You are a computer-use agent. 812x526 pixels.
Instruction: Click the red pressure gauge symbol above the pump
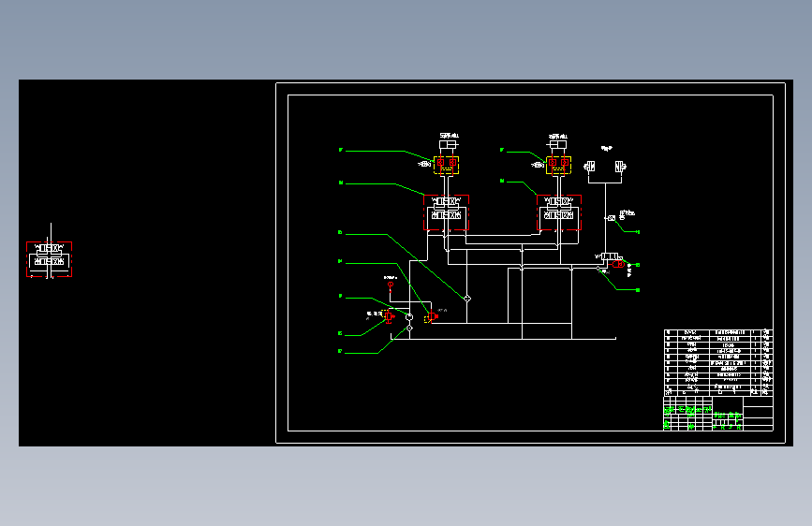pyautogui.click(x=391, y=285)
